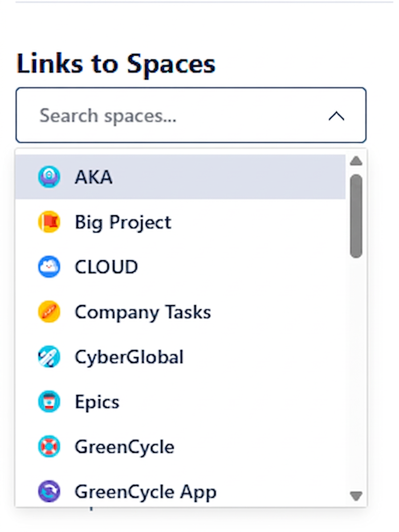Click the GreenCycle App purple icon
Viewport: 399px width, 532px height.
point(49,491)
